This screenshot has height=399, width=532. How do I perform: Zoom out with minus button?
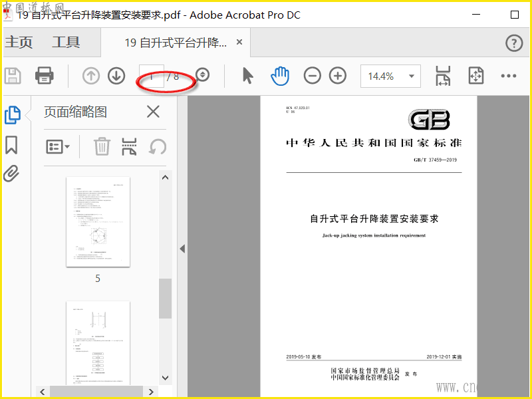[312, 76]
